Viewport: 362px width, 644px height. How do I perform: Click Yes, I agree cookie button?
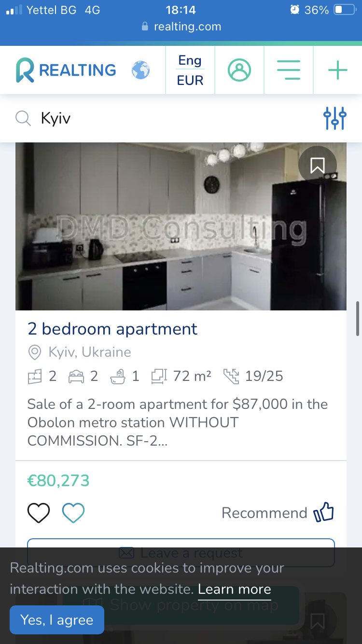click(57, 620)
